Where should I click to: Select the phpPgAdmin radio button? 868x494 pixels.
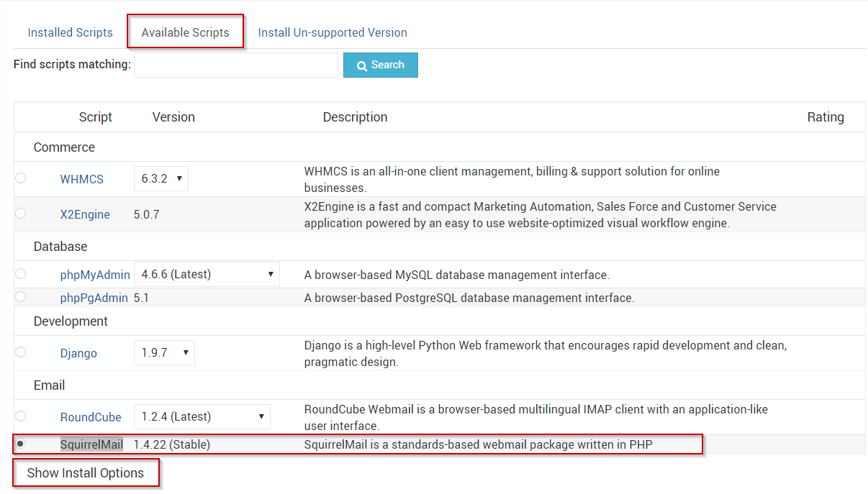click(x=20, y=296)
